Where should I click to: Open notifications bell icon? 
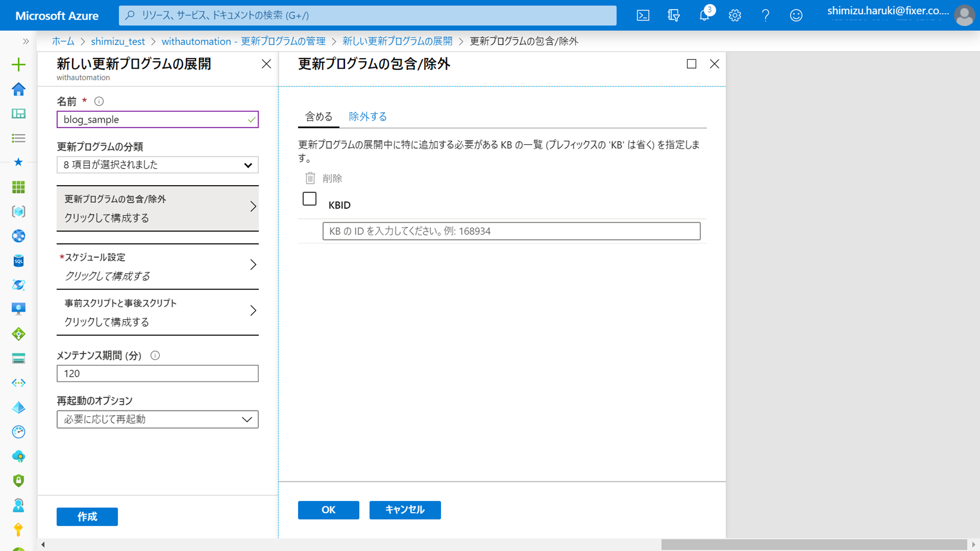pyautogui.click(x=704, y=15)
